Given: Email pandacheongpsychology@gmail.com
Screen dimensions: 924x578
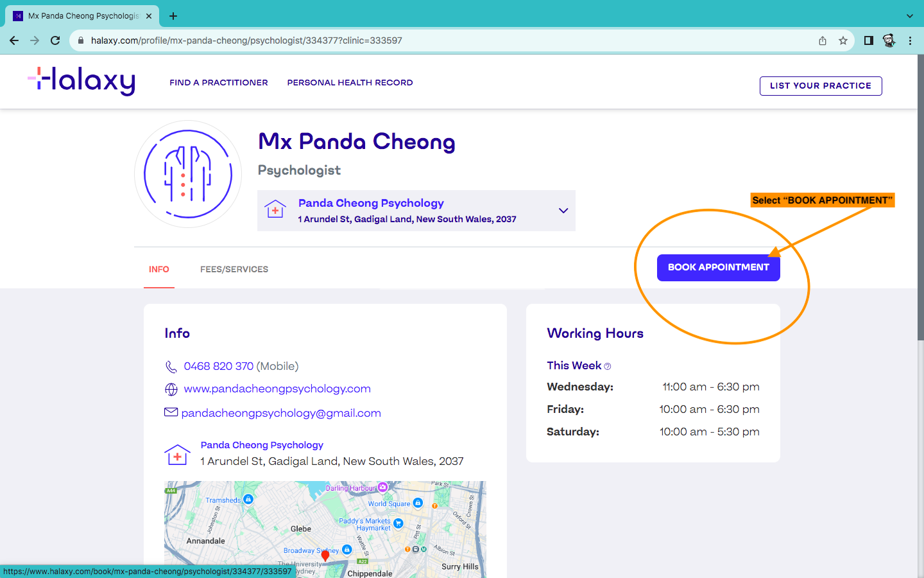Looking at the screenshot, I should (x=281, y=413).
